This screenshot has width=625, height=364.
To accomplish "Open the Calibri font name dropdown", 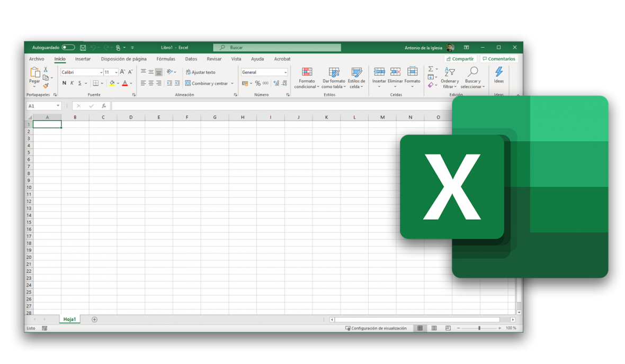I will [x=82, y=72].
